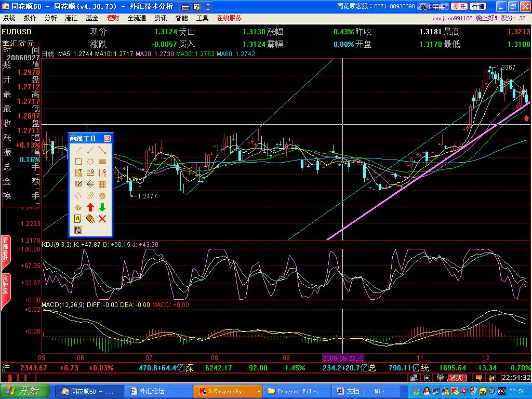Viewport: 532px width, 399px height.
Task: Select the circle drawing tool
Action: [90, 162]
